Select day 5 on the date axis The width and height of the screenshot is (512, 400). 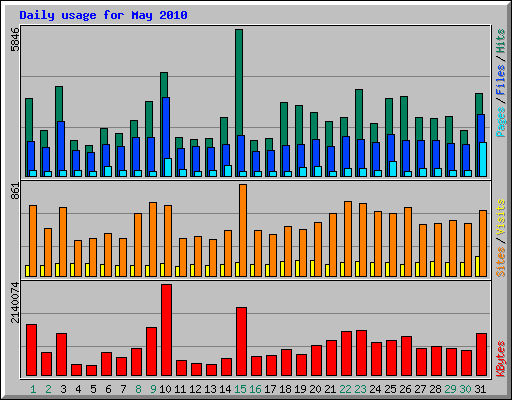93,389
